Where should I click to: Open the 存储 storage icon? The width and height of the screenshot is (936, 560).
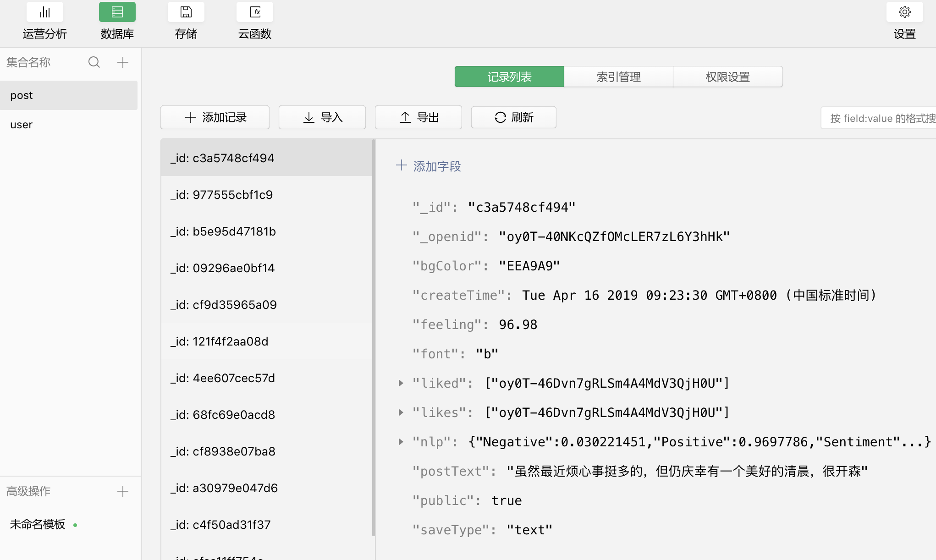(186, 12)
